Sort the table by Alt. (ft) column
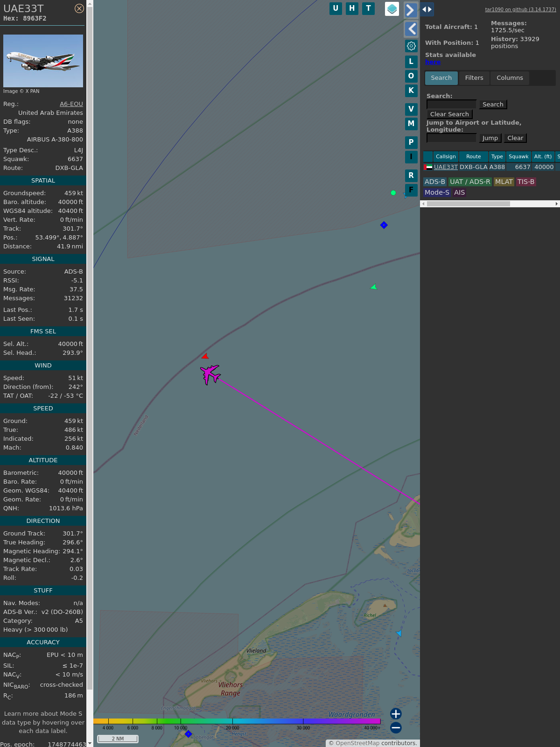This screenshot has width=560, height=747. pos(543,157)
